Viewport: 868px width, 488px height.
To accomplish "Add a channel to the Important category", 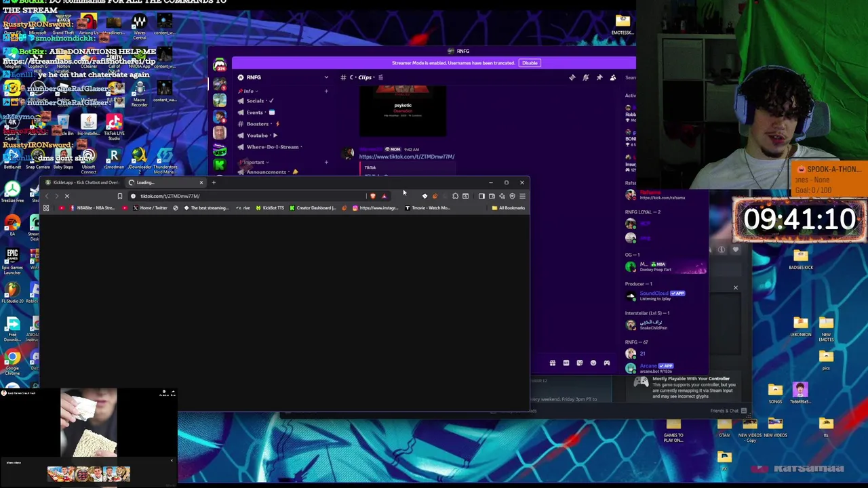I will coord(326,163).
